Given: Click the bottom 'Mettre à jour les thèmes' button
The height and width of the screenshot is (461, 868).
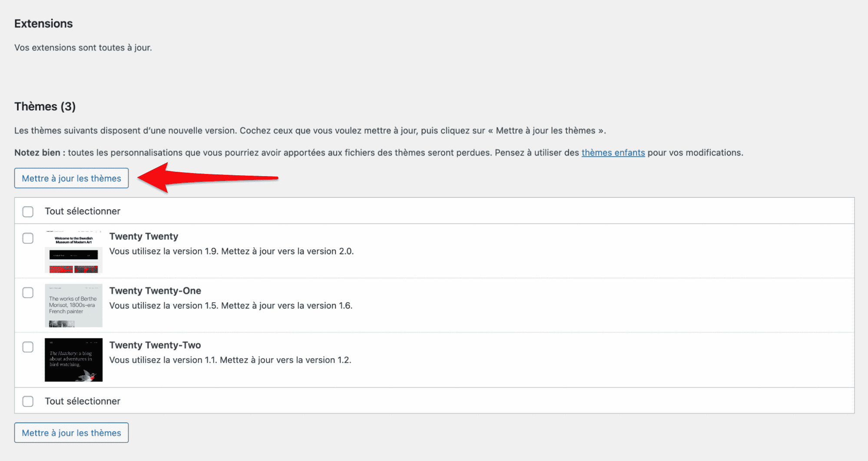Looking at the screenshot, I should [x=71, y=432].
